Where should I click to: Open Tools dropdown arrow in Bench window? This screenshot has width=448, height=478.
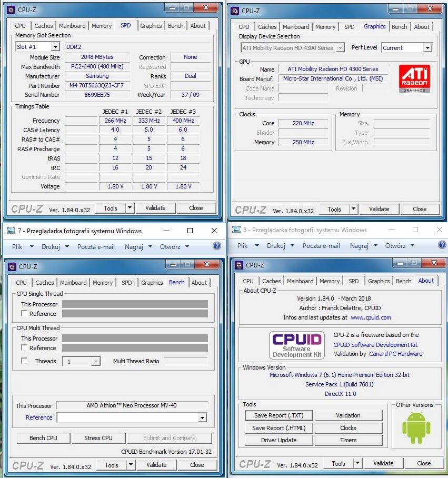[x=131, y=465]
